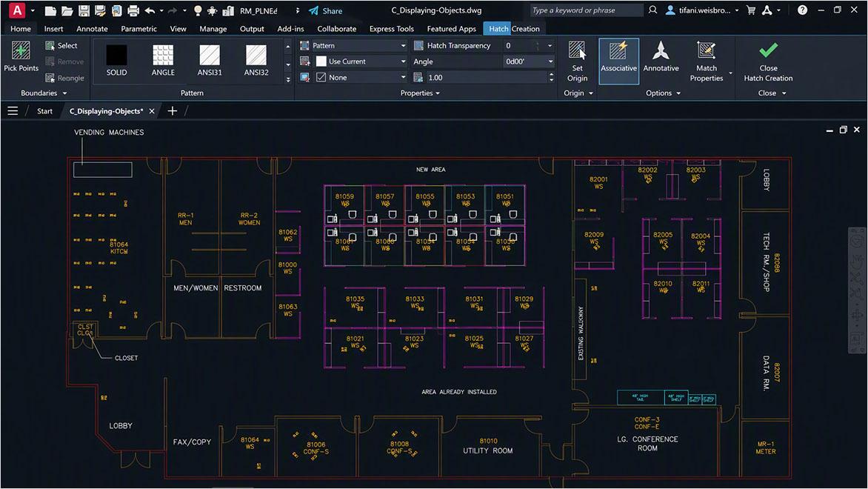Open the None background color dropdown
The image size is (868, 489).
361,78
